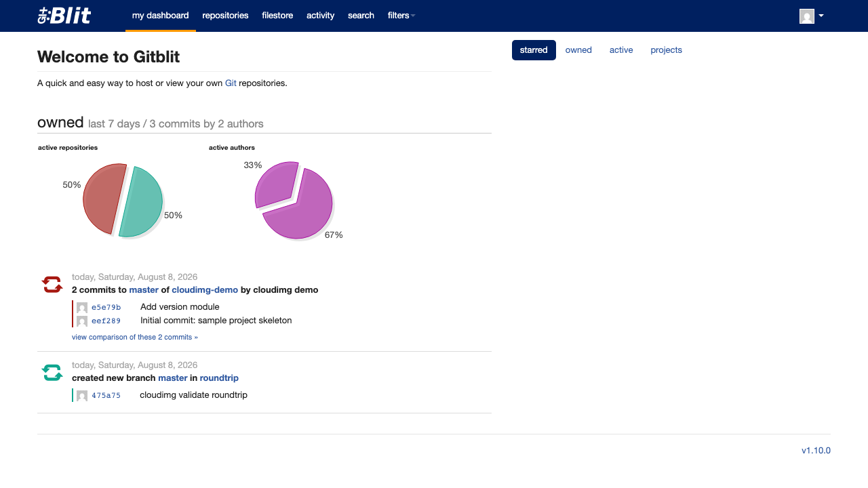The height and width of the screenshot is (488, 868).
Task: Click the green branch icon for roundtrip
Action: pyautogui.click(x=52, y=373)
